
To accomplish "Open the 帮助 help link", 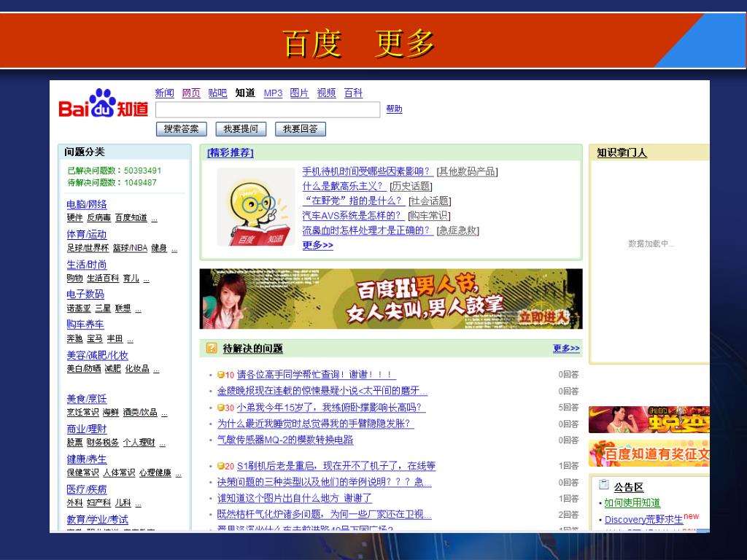I will pos(394,109).
